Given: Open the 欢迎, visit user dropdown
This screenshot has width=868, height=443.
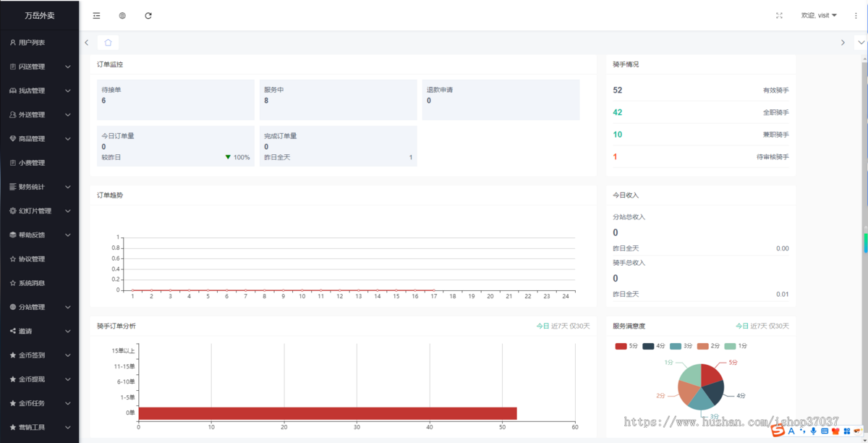Looking at the screenshot, I should 819,15.
